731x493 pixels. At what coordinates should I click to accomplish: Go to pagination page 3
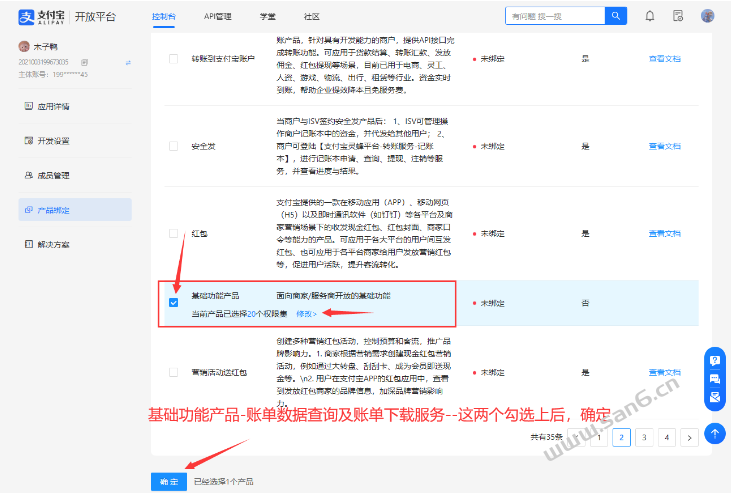point(644,437)
